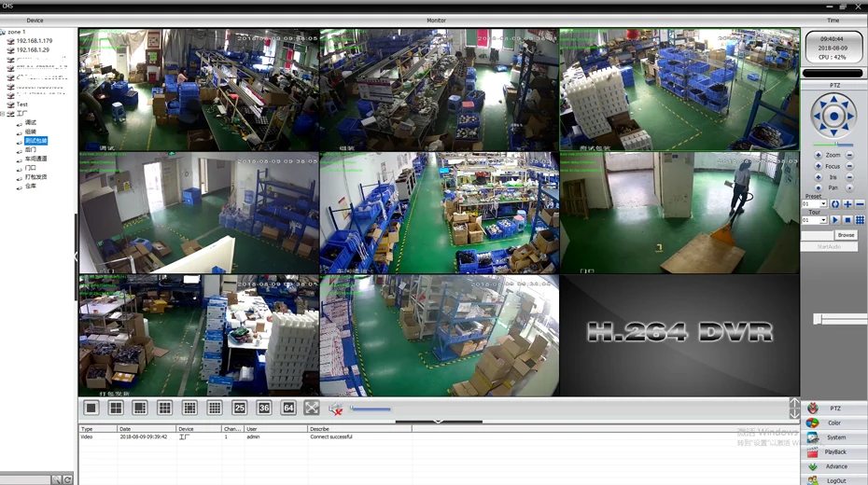Open the Color settings panel

click(834, 423)
